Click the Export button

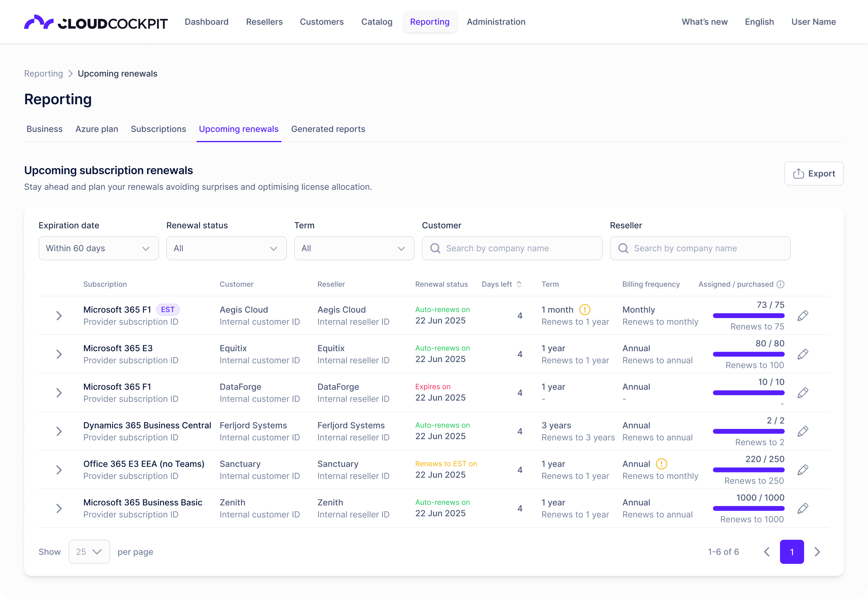(x=813, y=173)
